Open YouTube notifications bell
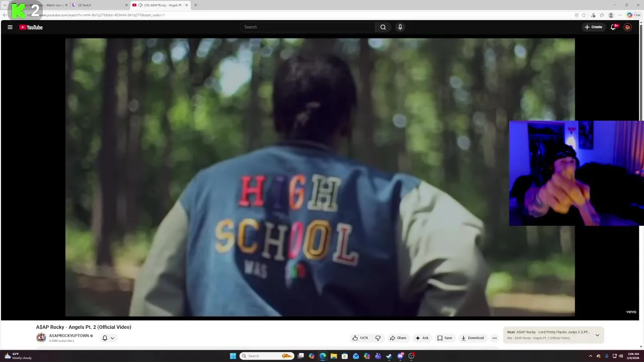644x362 pixels. click(613, 27)
